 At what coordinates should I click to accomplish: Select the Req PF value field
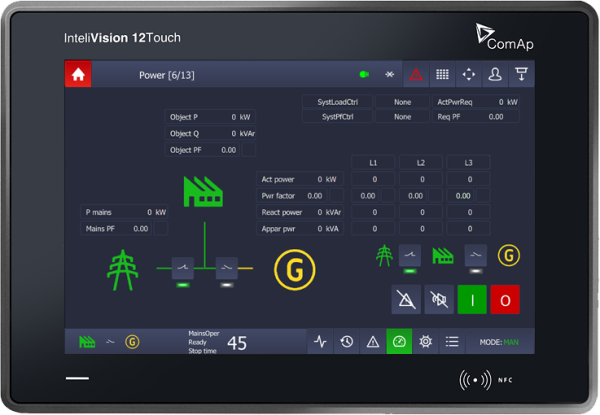pos(476,117)
